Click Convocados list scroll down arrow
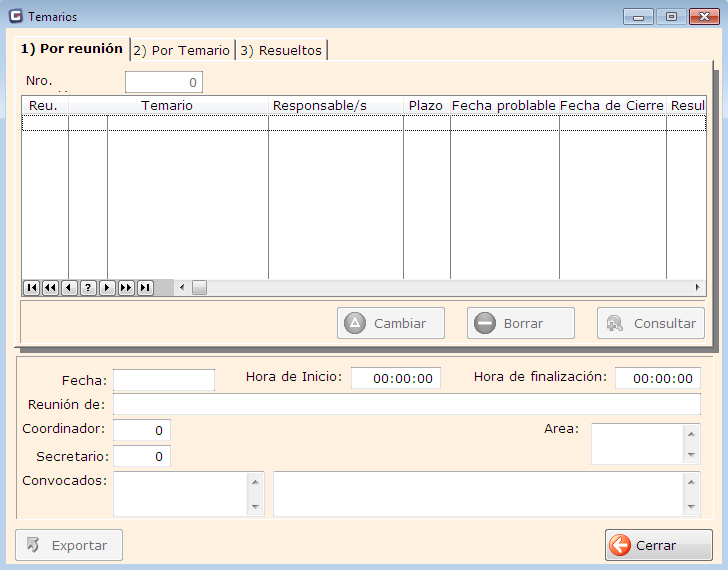The height and width of the screenshot is (570, 728). point(255,506)
